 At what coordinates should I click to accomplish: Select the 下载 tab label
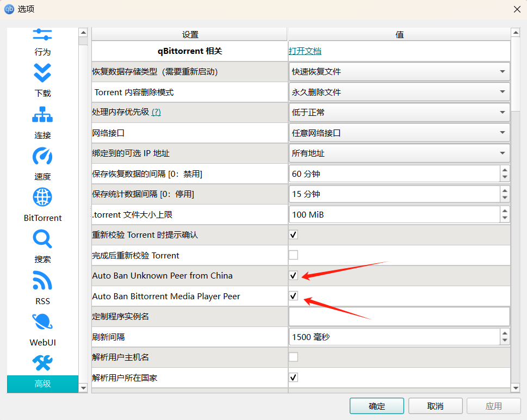pos(42,93)
